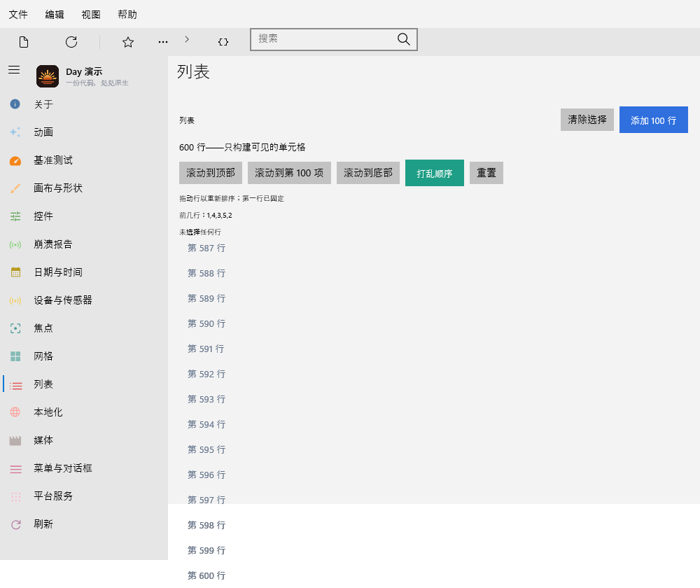
Task: Open 设备与传感器 sensor icon item
Action: point(84,300)
